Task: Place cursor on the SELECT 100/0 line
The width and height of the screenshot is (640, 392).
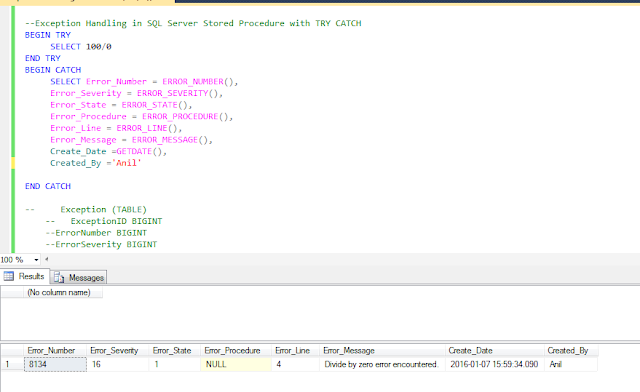Action: pyautogui.click(x=81, y=47)
